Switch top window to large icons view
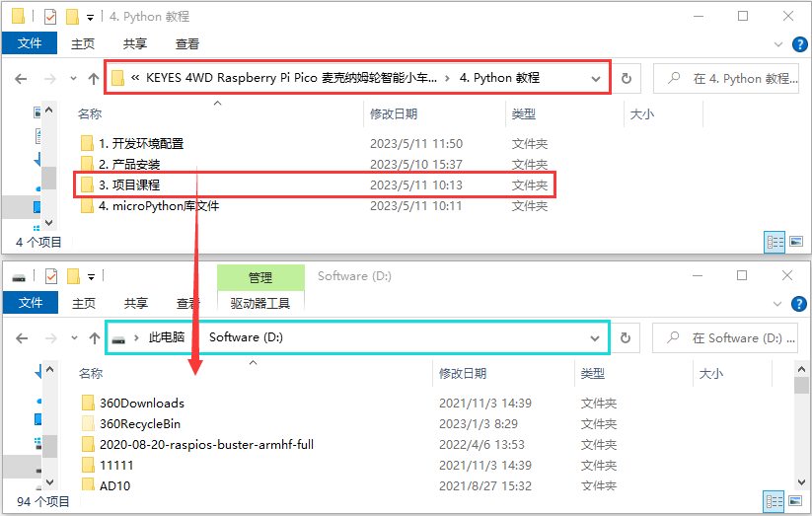This screenshot has height=516, width=812. point(796,242)
